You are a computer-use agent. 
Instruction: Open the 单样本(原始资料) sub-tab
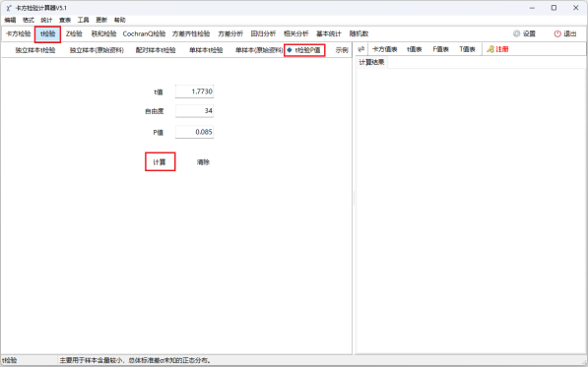point(259,50)
